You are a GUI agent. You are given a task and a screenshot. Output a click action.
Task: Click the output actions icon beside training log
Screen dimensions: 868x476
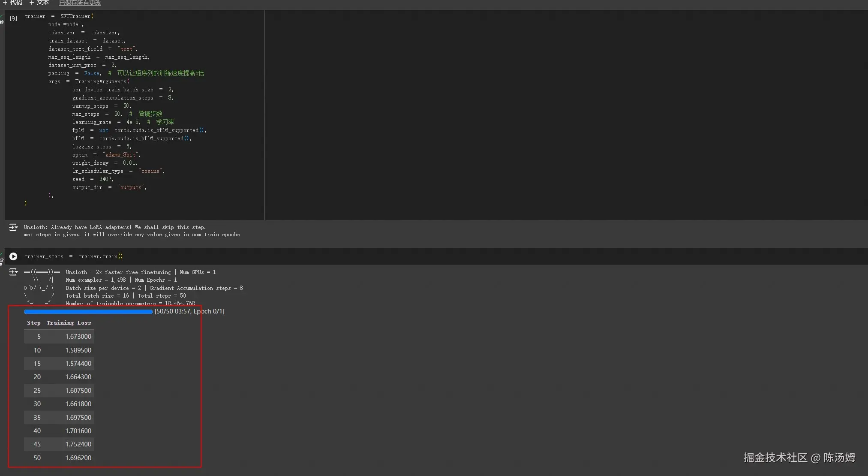coord(13,272)
